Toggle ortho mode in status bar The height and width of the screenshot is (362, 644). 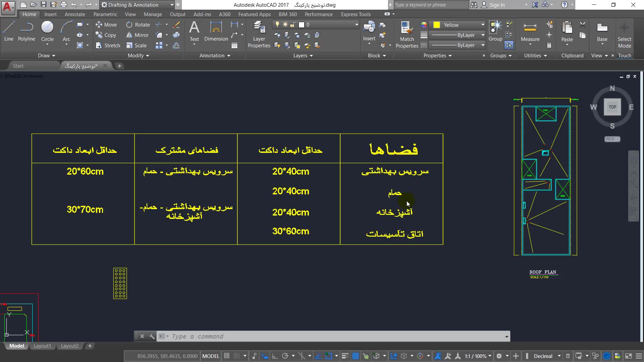point(275,356)
